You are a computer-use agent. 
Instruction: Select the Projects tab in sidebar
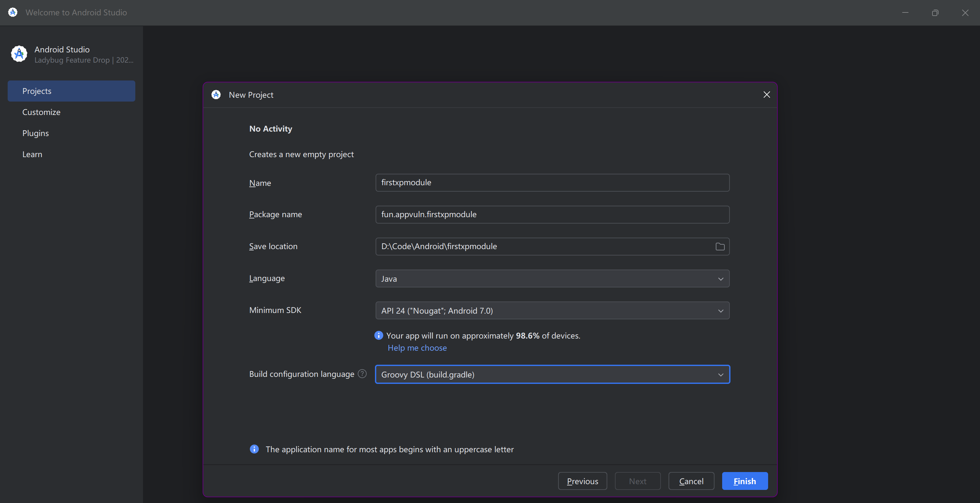tap(71, 91)
